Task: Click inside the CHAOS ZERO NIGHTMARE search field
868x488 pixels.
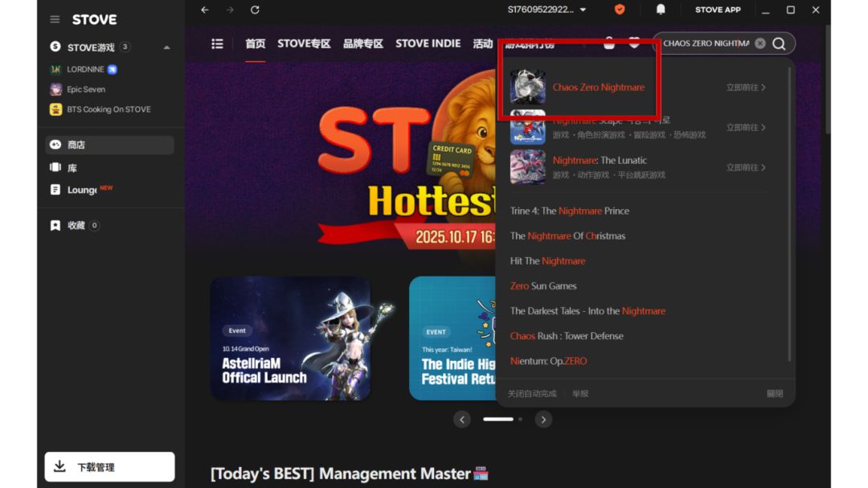Action: [706, 43]
